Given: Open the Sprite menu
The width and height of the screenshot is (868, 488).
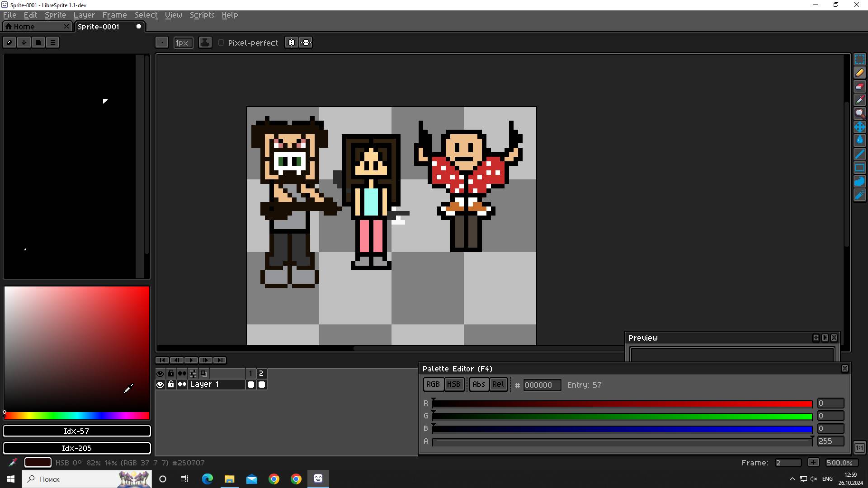Looking at the screenshot, I should click(x=55, y=15).
